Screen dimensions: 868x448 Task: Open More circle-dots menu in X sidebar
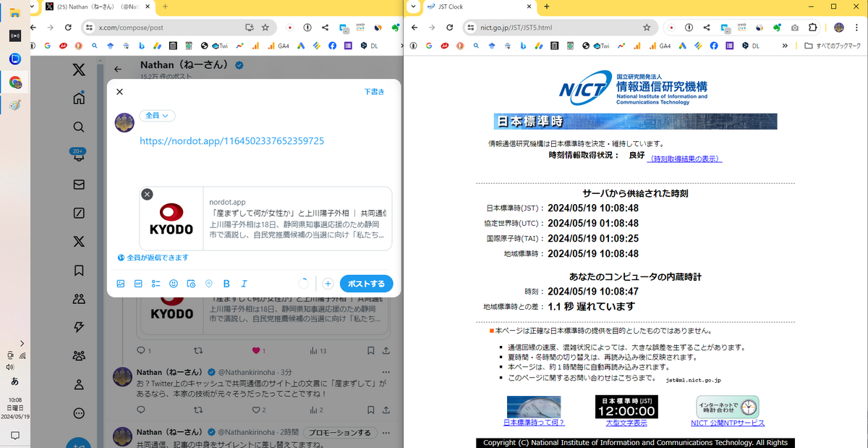point(79,413)
